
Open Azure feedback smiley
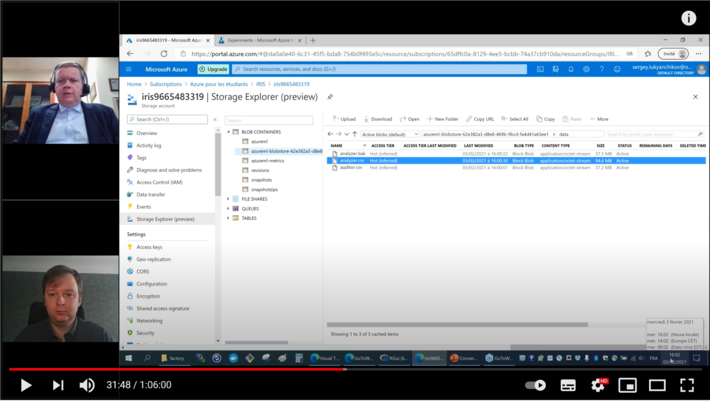(617, 69)
